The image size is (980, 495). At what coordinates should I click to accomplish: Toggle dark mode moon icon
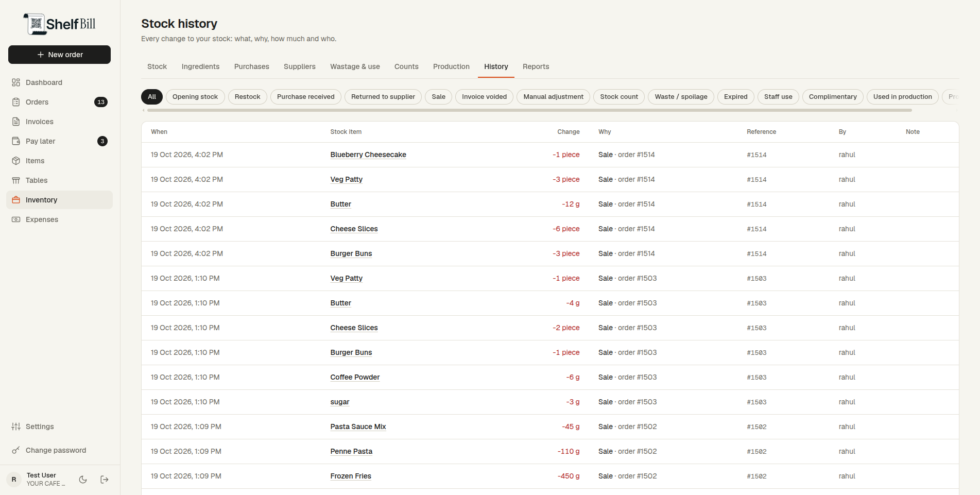(83, 480)
